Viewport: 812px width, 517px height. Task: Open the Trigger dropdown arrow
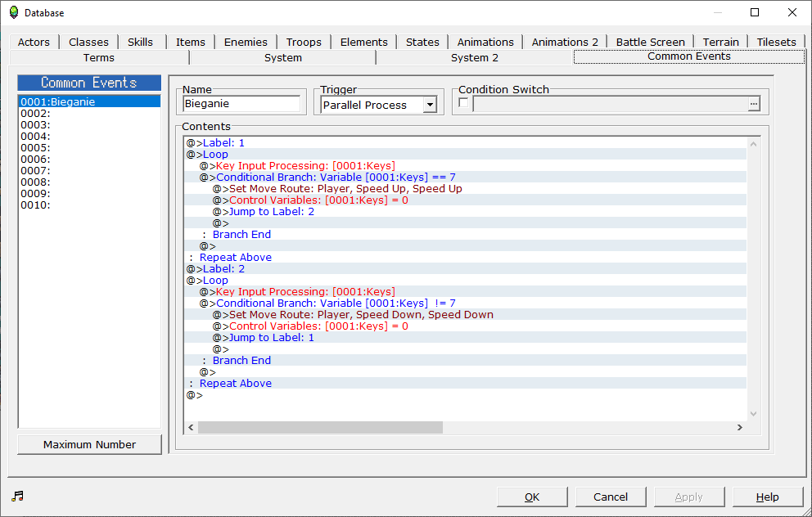point(430,105)
